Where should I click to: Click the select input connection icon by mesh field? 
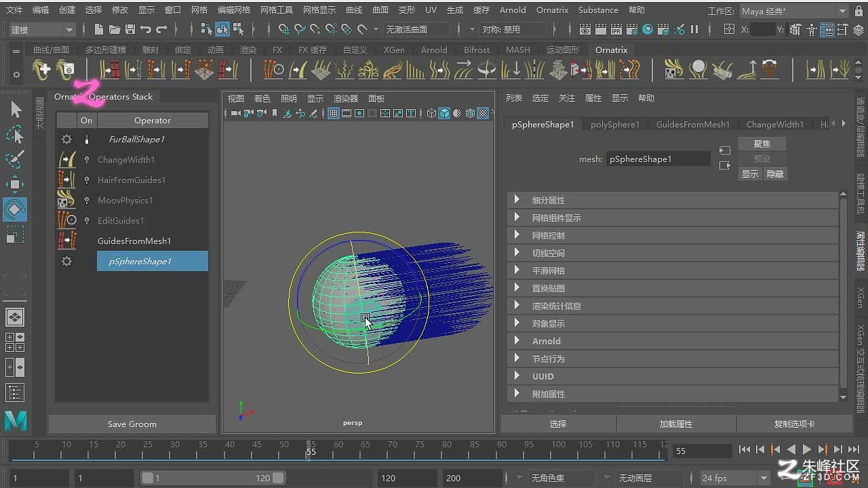tap(725, 150)
